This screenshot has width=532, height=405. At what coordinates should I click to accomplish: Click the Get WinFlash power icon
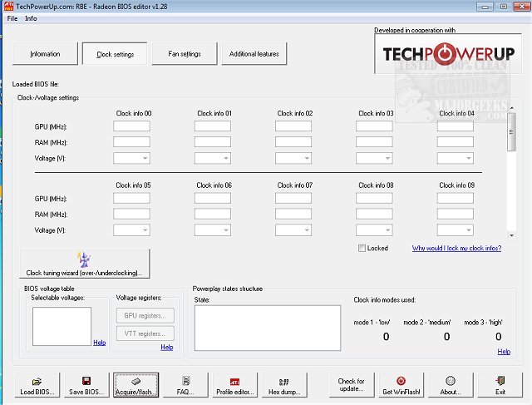[x=401, y=381]
